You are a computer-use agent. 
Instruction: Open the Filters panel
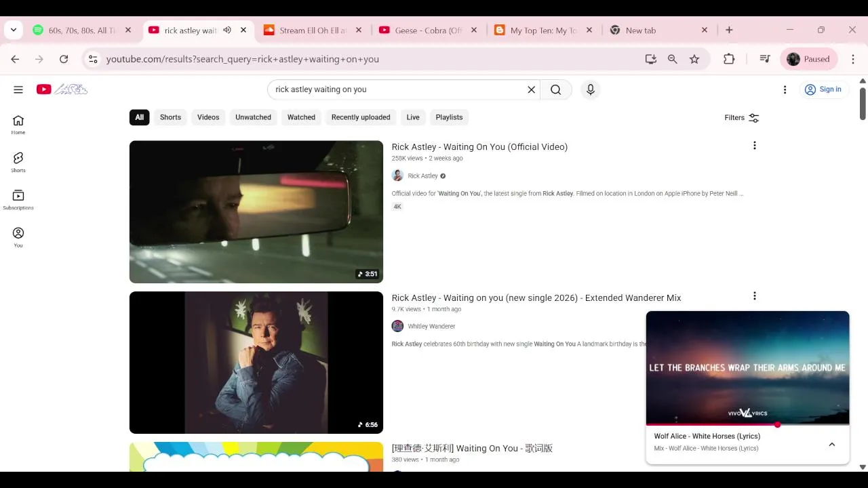[x=742, y=117]
